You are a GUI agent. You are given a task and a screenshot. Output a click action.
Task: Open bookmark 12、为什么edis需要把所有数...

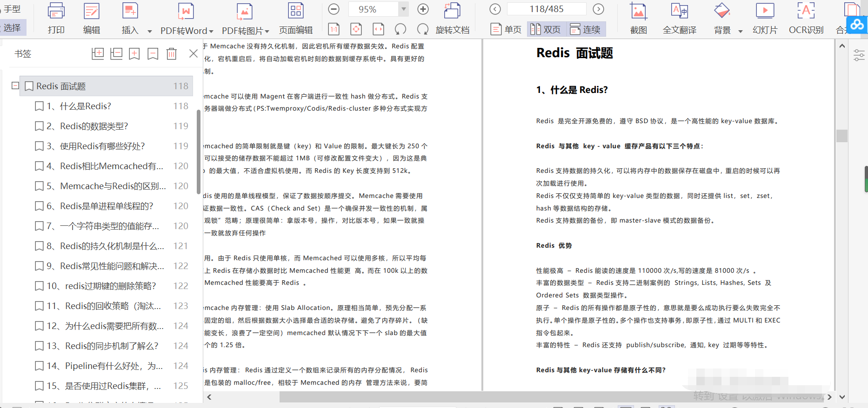click(112, 326)
